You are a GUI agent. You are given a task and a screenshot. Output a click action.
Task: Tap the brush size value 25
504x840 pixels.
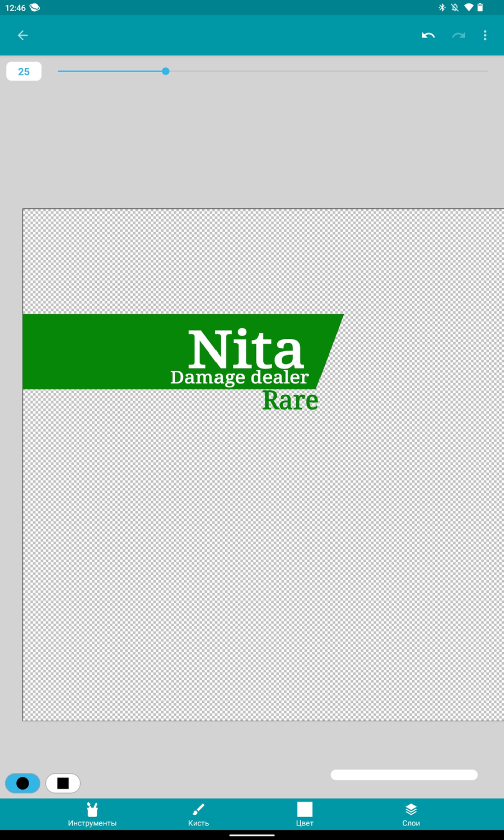pyautogui.click(x=24, y=71)
